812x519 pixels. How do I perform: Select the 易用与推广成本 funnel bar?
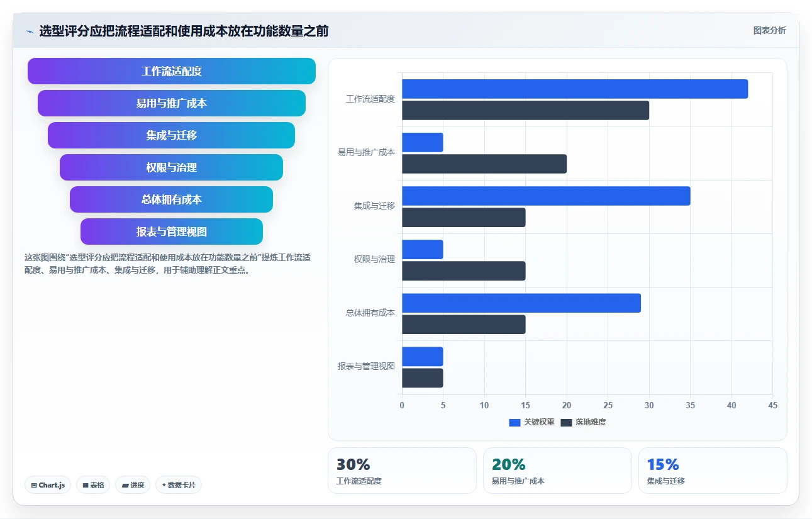point(172,103)
